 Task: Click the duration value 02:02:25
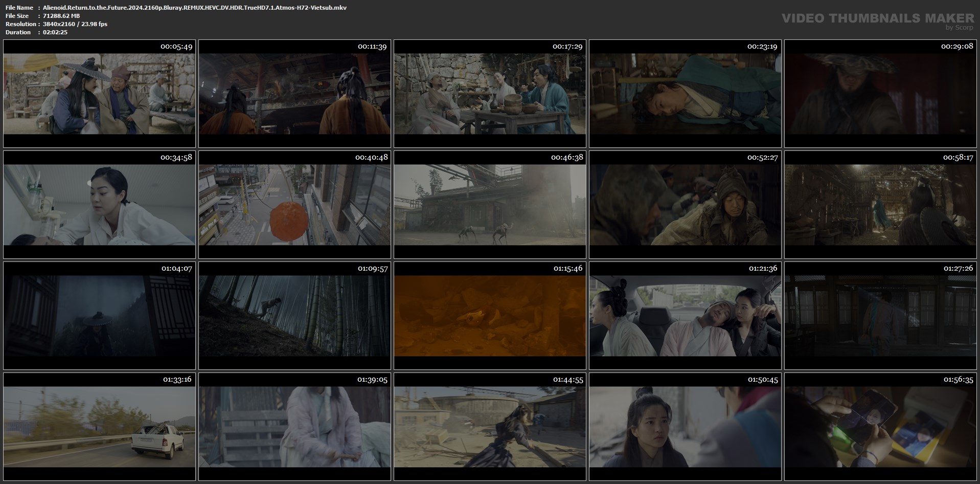[x=55, y=32]
